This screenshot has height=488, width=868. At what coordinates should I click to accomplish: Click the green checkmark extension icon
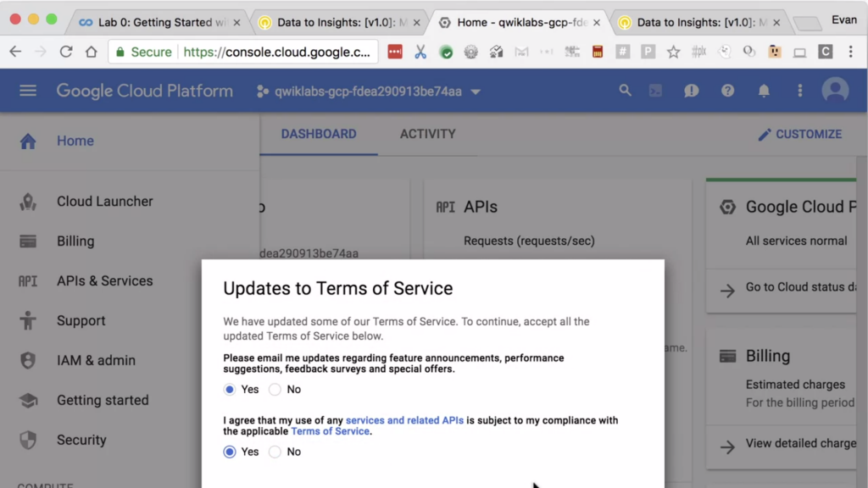(446, 52)
